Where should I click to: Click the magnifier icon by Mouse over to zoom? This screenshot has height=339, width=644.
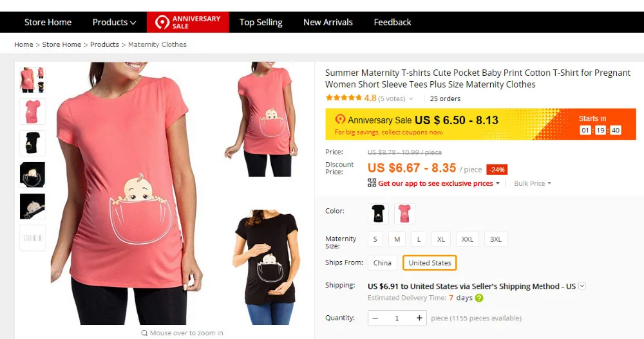click(x=144, y=333)
